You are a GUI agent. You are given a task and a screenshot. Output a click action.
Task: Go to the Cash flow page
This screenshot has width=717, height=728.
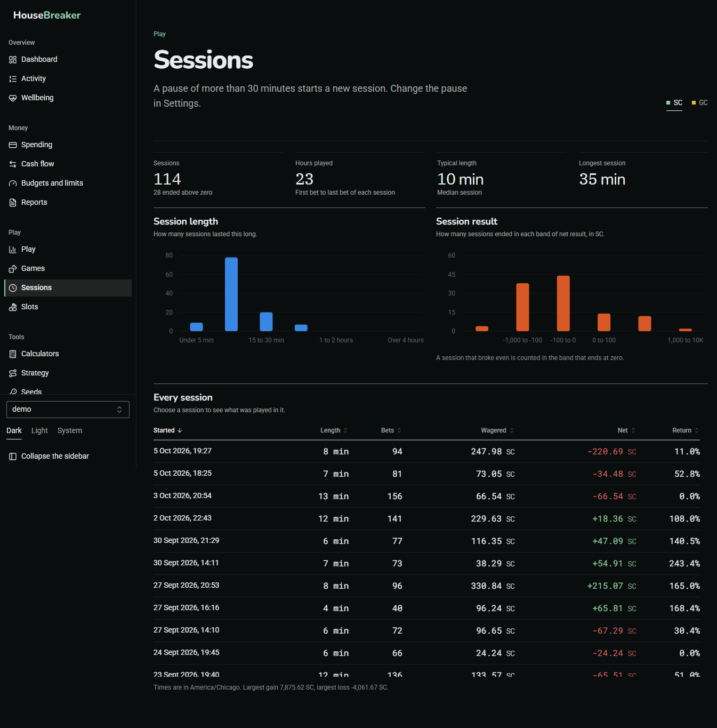(x=68, y=164)
